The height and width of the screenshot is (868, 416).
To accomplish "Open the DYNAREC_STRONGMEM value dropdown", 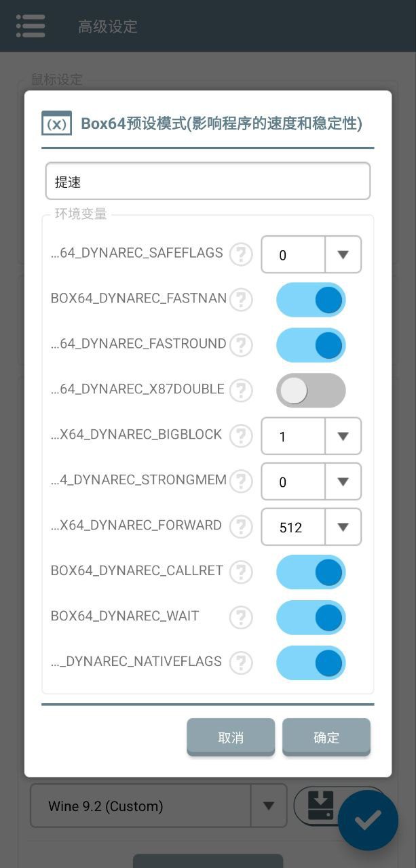I will 311,481.
